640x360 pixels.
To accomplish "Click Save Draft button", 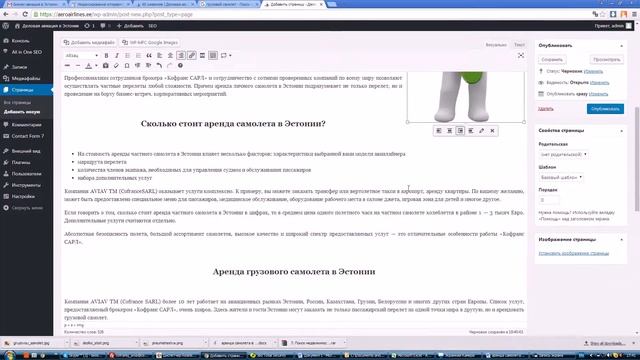I will click(552, 60).
